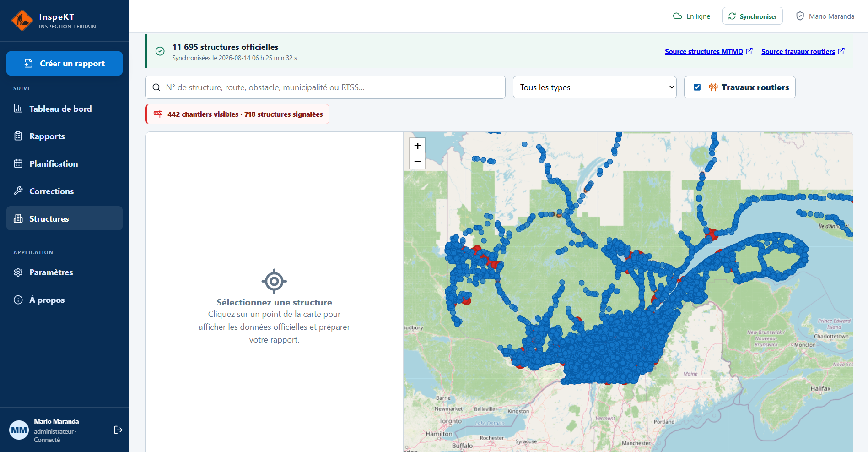The height and width of the screenshot is (452, 868).
Task: Expand the Tous les types dropdown
Action: [x=595, y=87]
